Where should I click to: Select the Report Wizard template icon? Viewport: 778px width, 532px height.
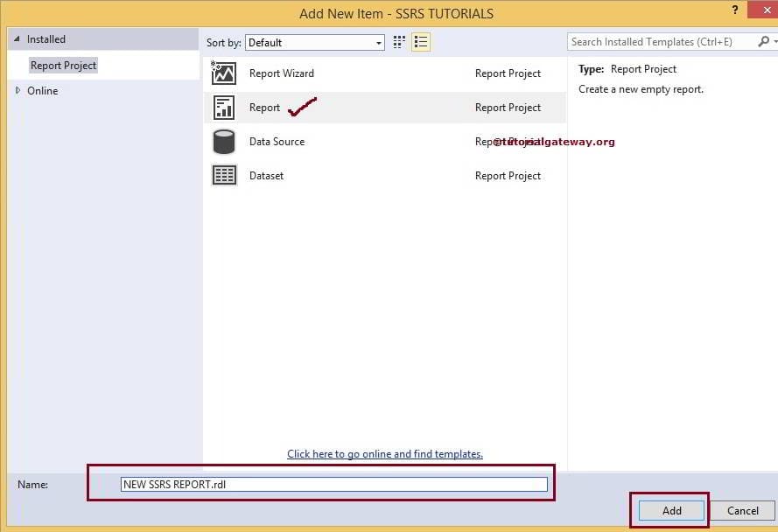(224, 73)
